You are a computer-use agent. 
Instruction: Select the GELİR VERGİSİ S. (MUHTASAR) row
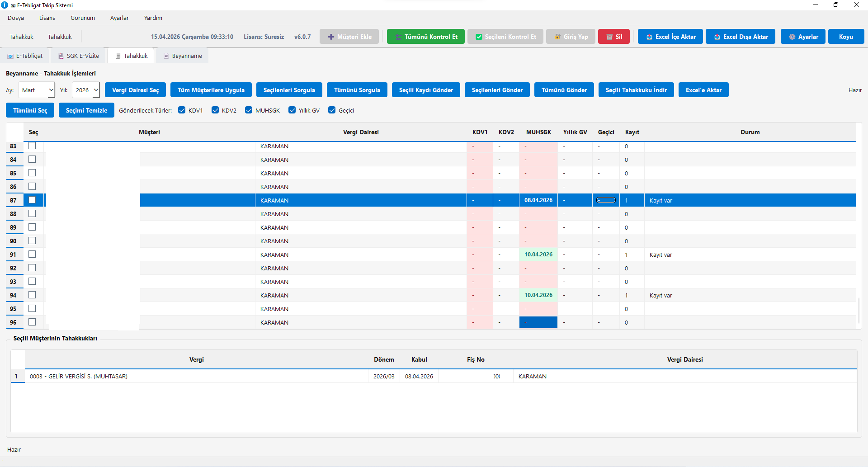196,377
